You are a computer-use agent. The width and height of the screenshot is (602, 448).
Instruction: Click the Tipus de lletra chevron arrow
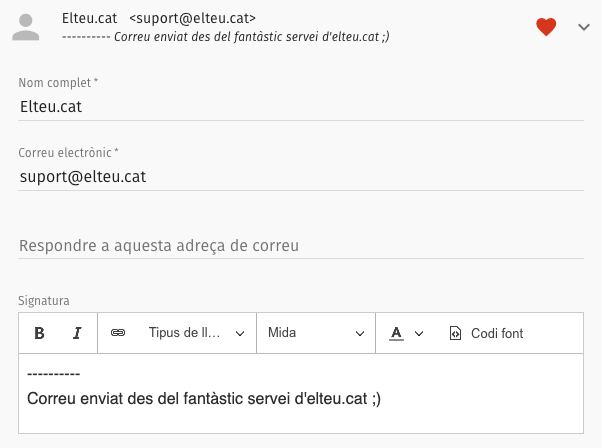pos(240,334)
